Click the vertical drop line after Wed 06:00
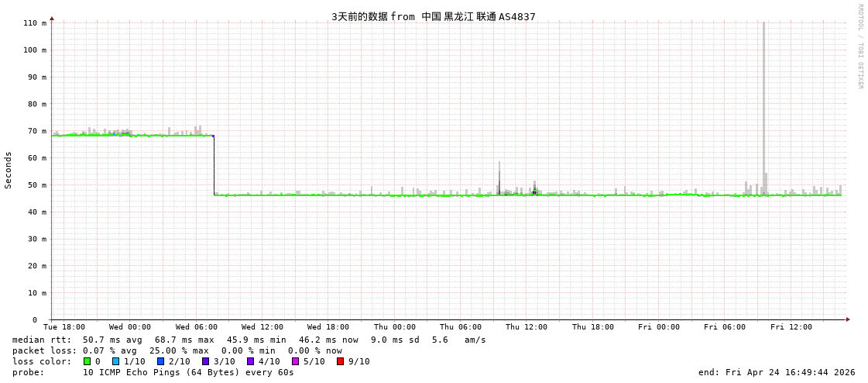This screenshot has height=383, width=868. (x=214, y=165)
